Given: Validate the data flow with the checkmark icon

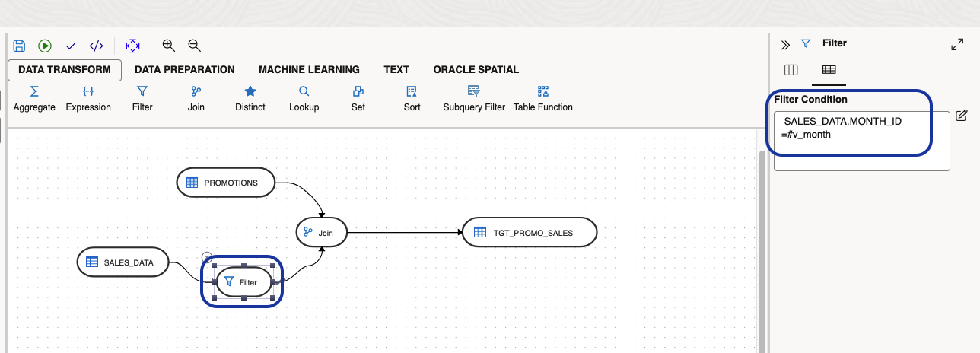Looking at the screenshot, I should (x=71, y=46).
